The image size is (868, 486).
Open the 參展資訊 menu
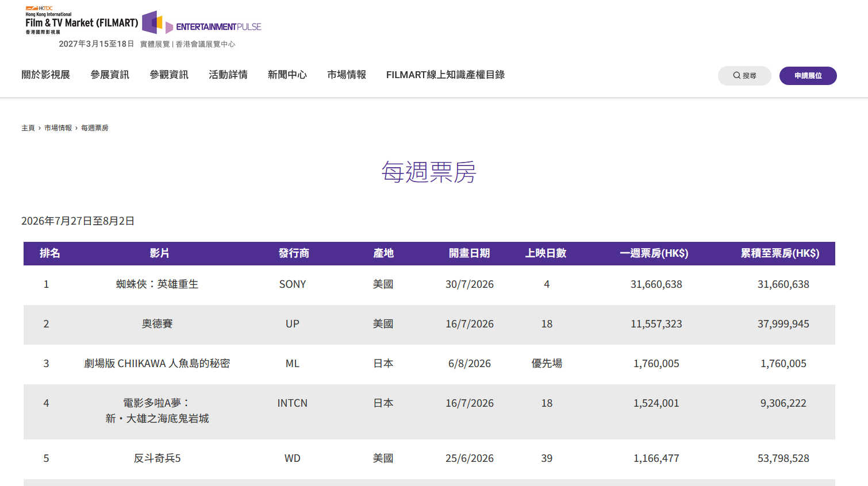(x=110, y=75)
